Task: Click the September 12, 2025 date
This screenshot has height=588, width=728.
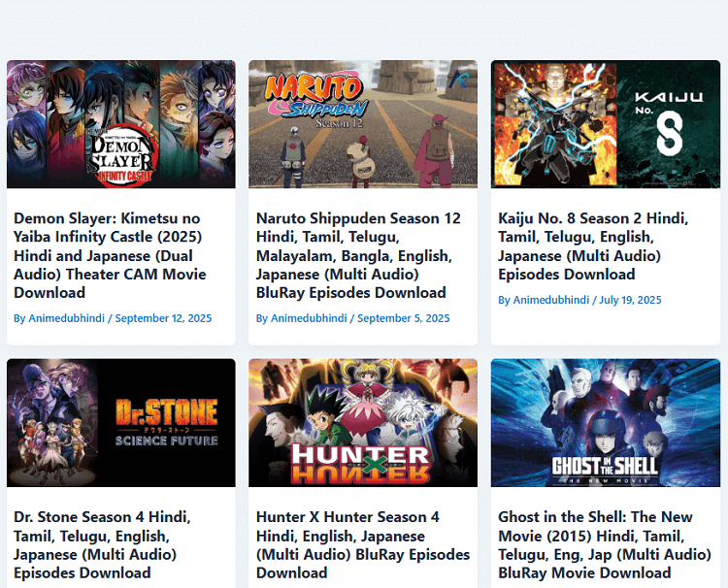Action: 163,318
